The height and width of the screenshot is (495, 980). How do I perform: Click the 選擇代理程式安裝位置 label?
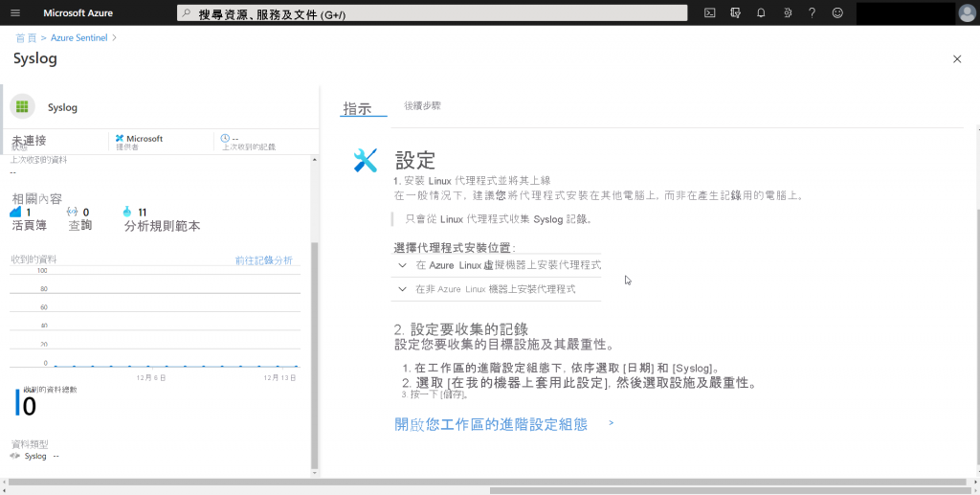pos(455,247)
